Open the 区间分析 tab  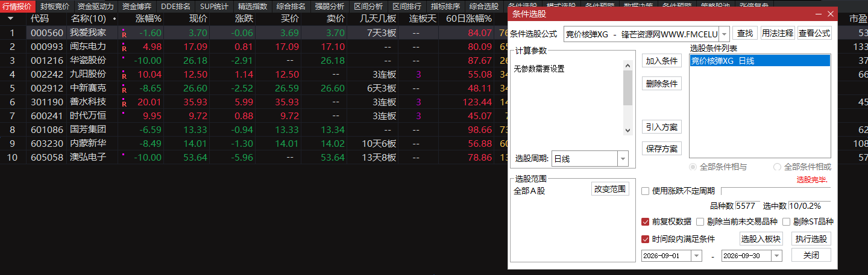(368, 7)
